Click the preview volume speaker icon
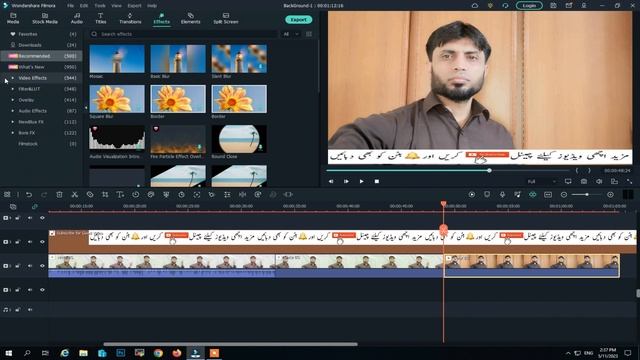Viewport: 640px width, 360px height. [x=599, y=181]
